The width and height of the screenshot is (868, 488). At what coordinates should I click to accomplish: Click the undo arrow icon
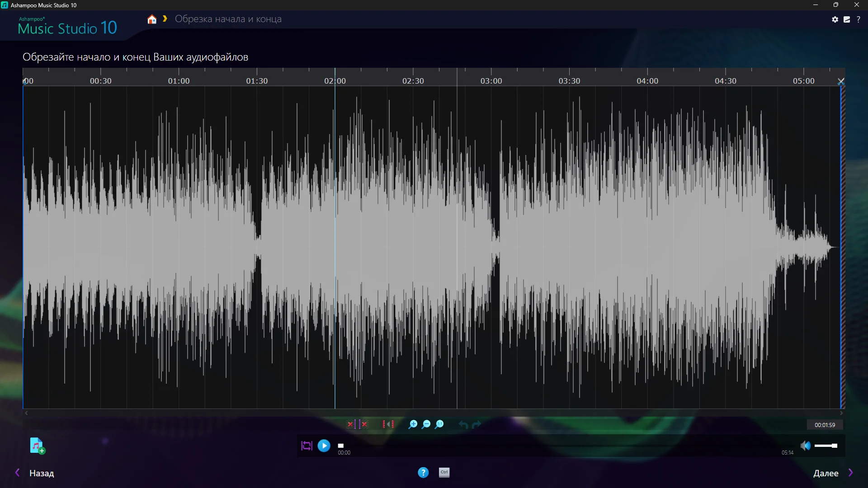(463, 424)
